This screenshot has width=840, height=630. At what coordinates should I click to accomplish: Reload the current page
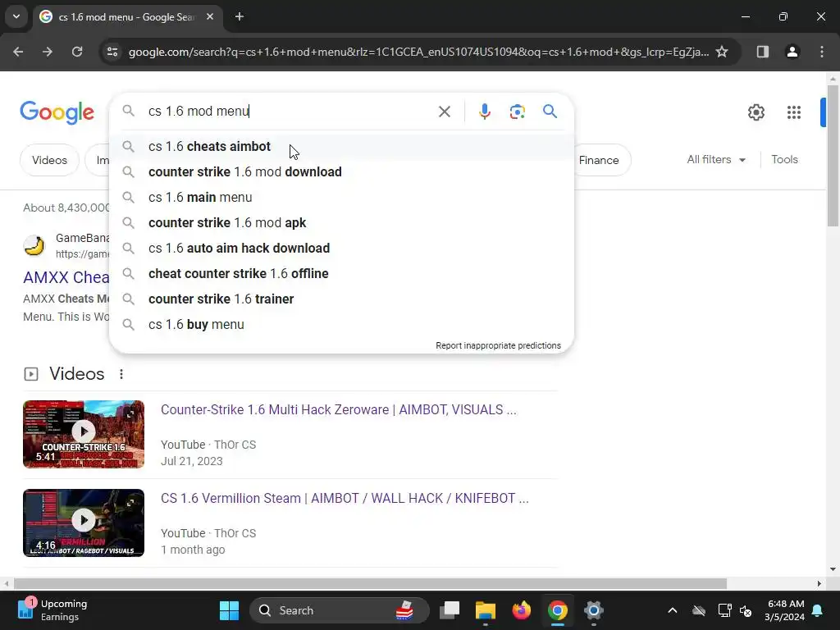[x=77, y=52]
